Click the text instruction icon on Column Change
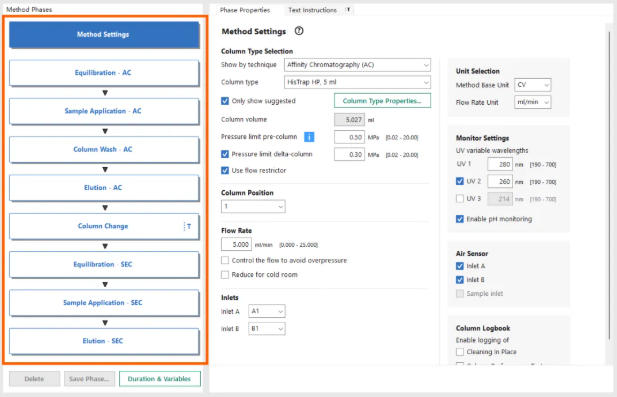This screenshot has width=617, height=397. pos(187,226)
